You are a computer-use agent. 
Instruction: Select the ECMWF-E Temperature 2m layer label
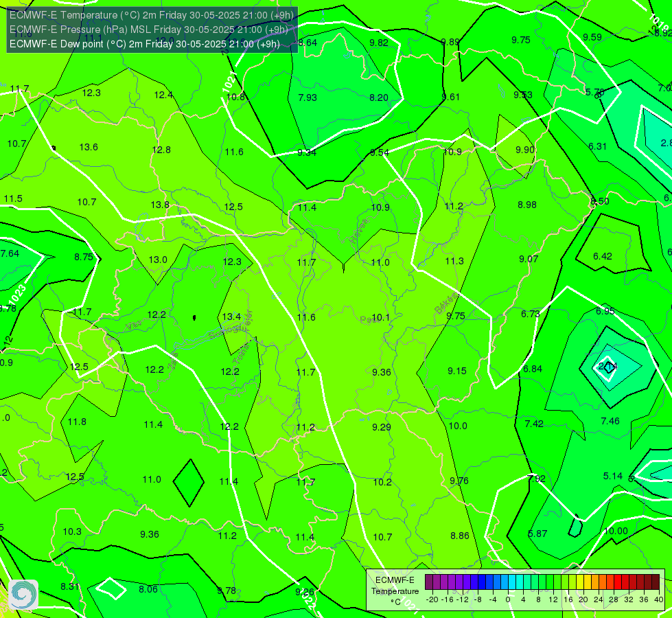pyautogui.click(x=152, y=15)
